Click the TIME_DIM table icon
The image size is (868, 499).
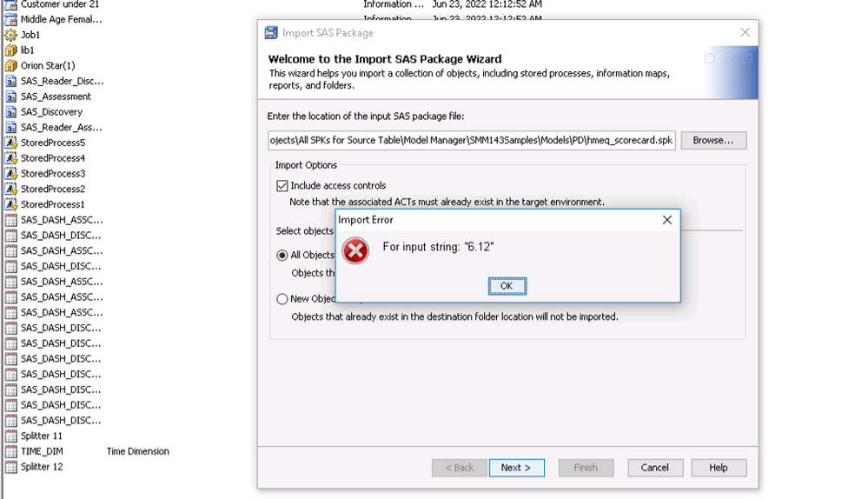tap(10, 451)
